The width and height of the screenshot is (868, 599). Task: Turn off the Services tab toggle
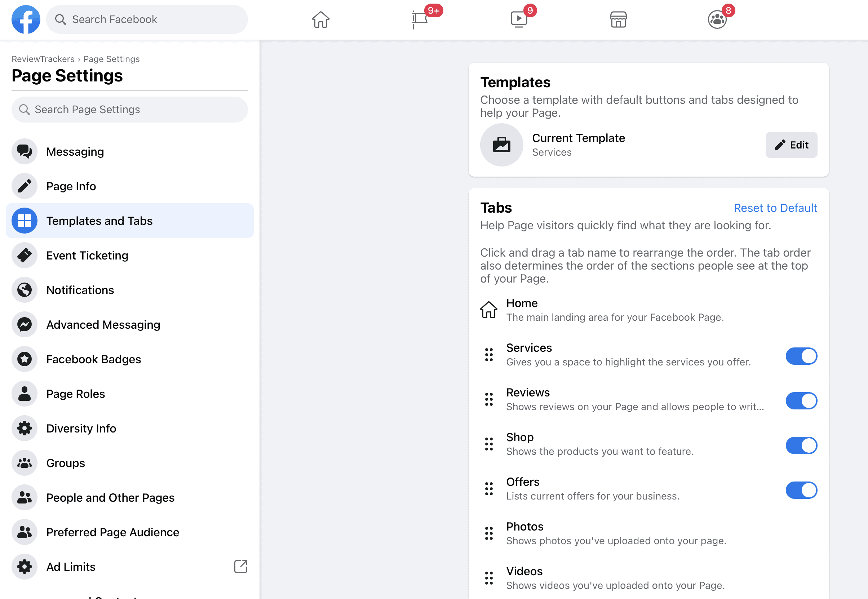(801, 356)
